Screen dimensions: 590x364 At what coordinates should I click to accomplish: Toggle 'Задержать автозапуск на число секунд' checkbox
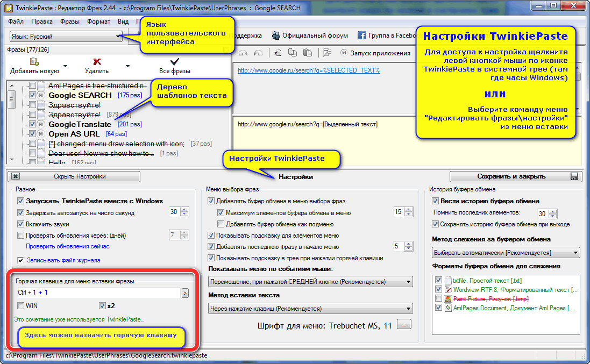click(20, 213)
